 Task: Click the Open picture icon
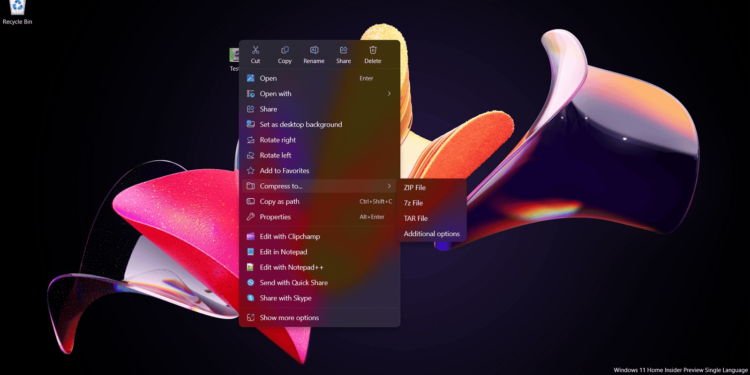251,78
